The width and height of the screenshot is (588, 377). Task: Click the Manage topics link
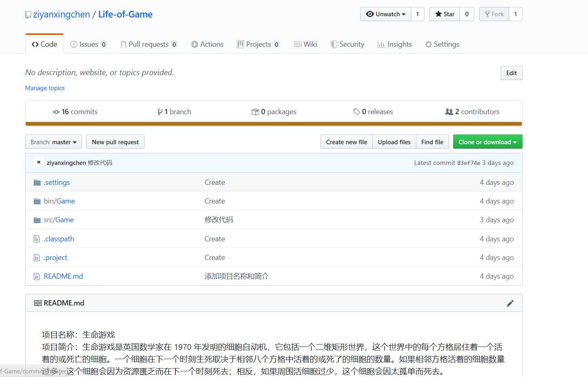pyautogui.click(x=45, y=88)
